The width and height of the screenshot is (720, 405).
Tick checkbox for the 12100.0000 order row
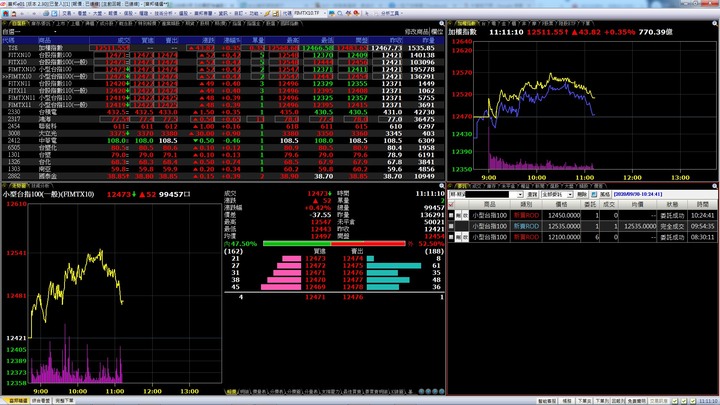click(x=451, y=237)
